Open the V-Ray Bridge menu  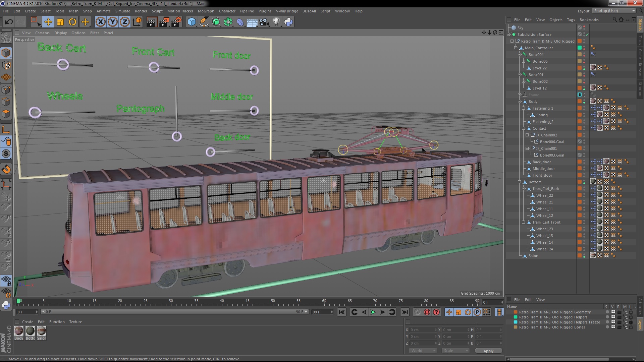pos(287,11)
